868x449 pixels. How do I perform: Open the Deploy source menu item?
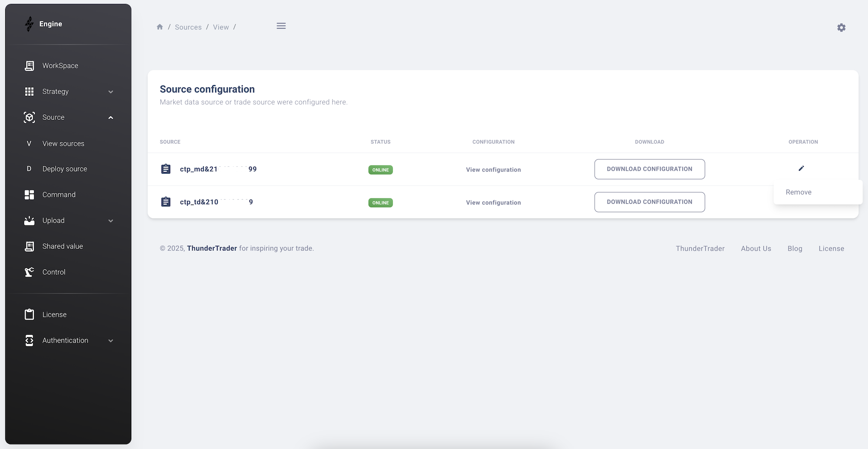click(65, 169)
